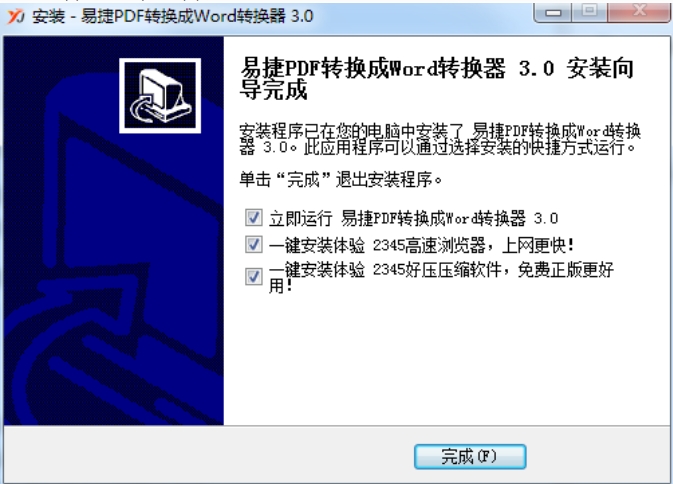The height and width of the screenshot is (484, 673).
Task: Uncheck the 2345高速浏览器 install checkbox
Action: coord(254,245)
